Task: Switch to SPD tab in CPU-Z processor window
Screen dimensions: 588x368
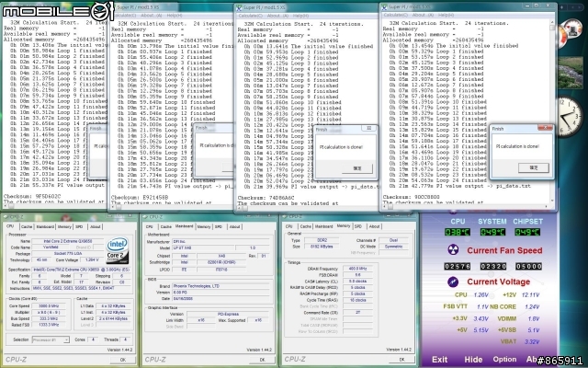Action: click(79, 227)
